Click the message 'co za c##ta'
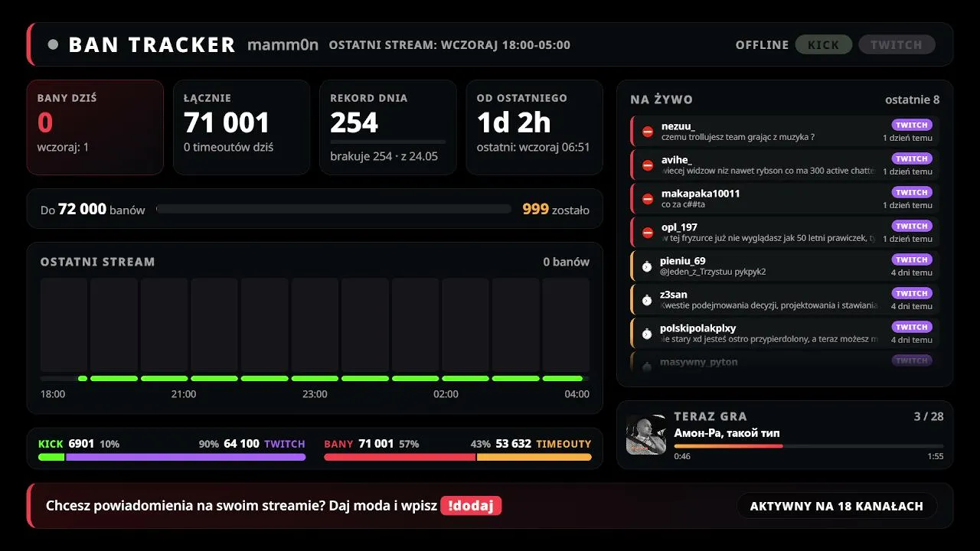 (x=683, y=204)
